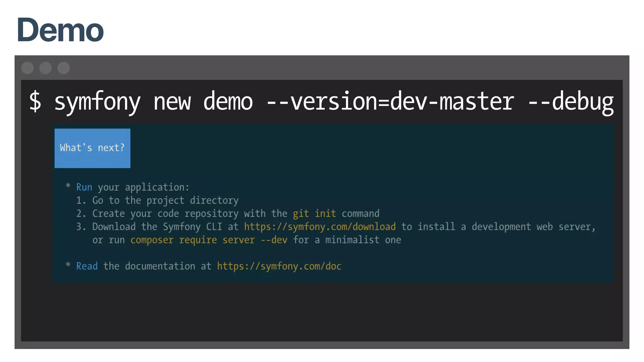This screenshot has width=644, height=362.
Task: Click the first gray window circle button
Action: pyautogui.click(x=27, y=68)
